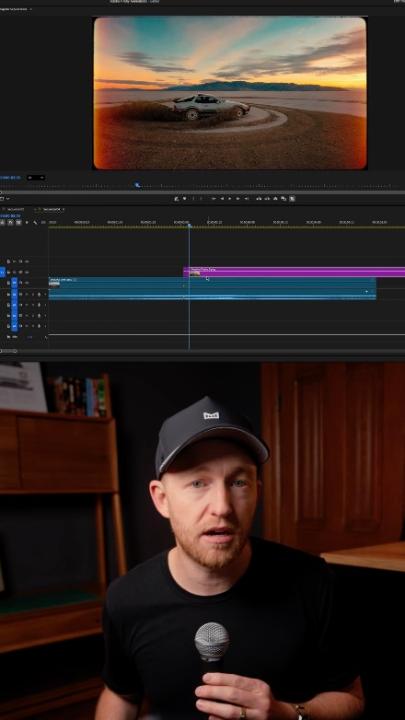Image resolution: width=405 pixels, height=720 pixels.
Task: Open timeline display settings wrench
Action: (x=35, y=222)
